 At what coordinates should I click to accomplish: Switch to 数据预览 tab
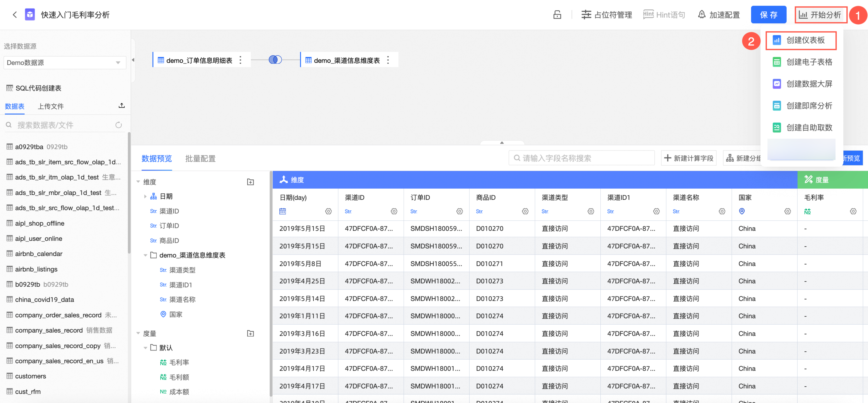pos(157,159)
